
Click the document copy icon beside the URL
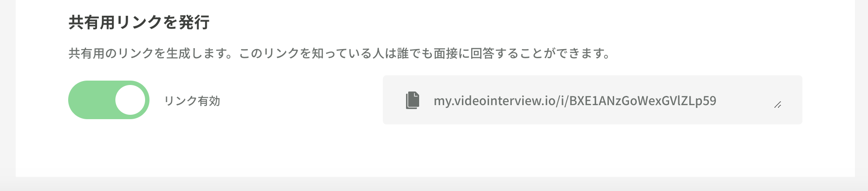pyautogui.click(x=413, y=100)
